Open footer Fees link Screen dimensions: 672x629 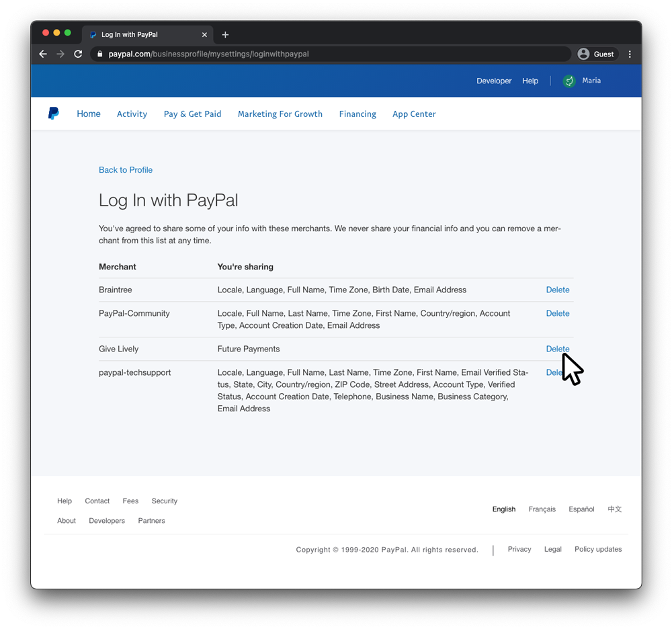point(130,501)
